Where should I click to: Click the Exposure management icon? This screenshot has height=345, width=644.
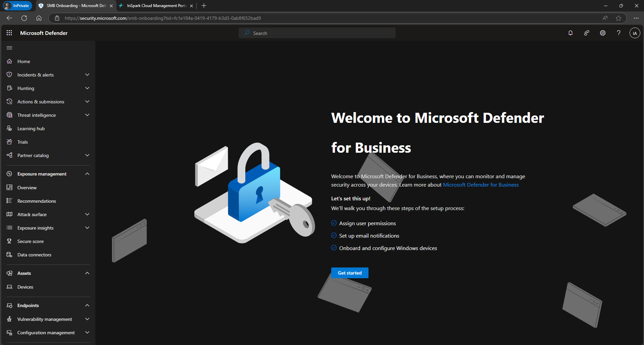9,174
